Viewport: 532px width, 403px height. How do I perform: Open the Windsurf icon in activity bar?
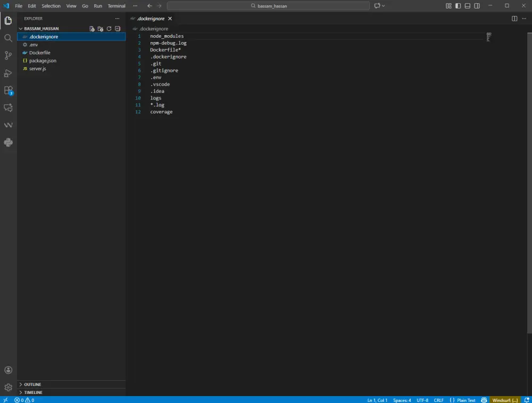coord(8,125)
